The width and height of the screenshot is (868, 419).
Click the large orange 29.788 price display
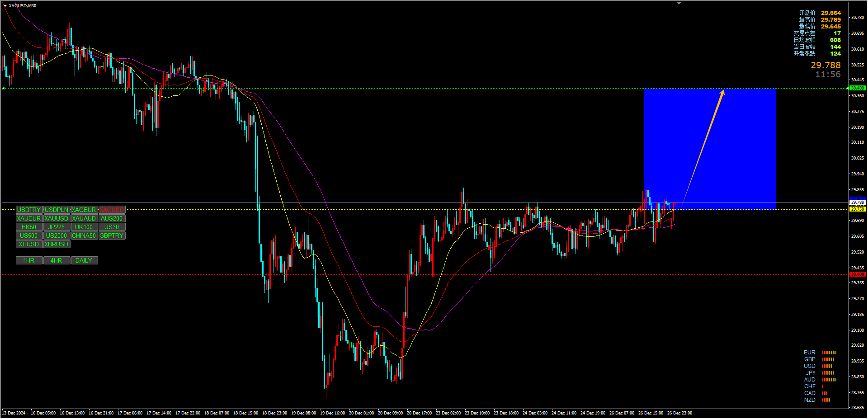click(826, 66)
